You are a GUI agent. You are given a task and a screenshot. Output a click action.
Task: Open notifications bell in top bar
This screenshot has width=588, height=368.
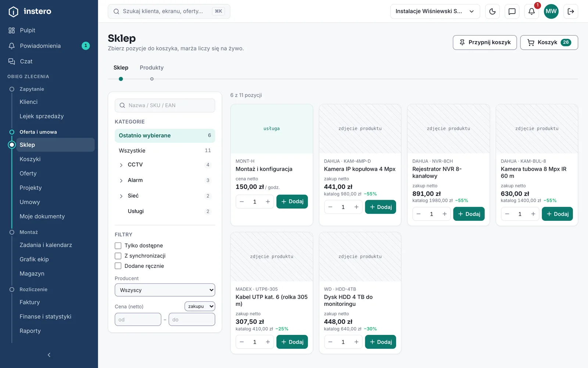pyautogui.click(x=531, y=11)
